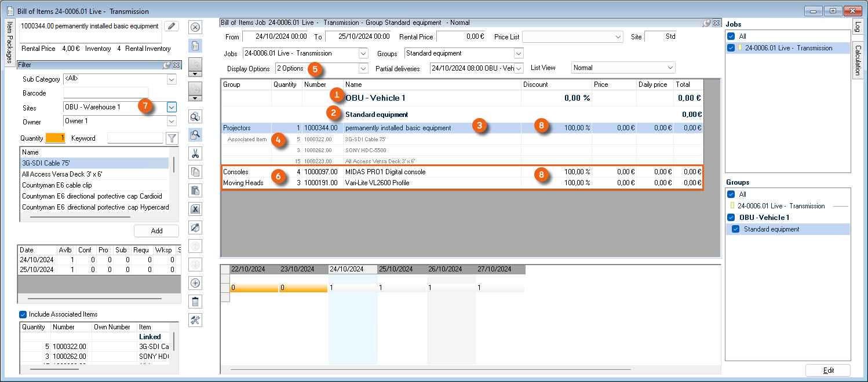The image size is (868, 382).
Task: Expand the Display Options dropdown
Action: pos(363,68)
